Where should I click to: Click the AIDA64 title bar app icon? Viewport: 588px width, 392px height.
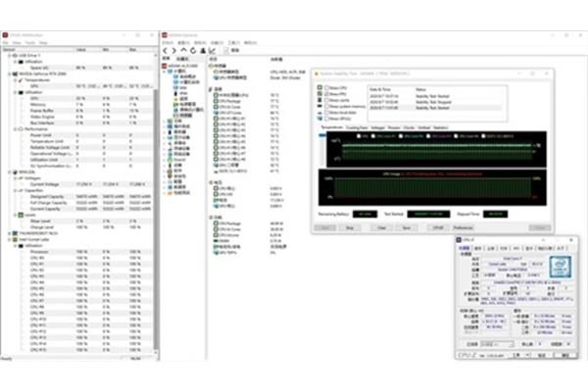tap(165, 35)
